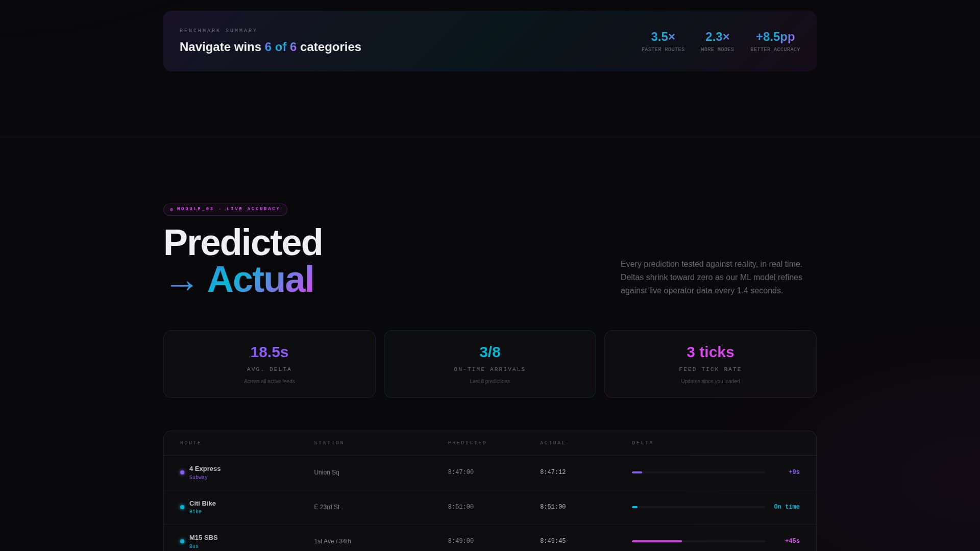980x551 pixels.
Task: Click the Every prediction tested against reality paragraph
Action: (x=712, y=278)
